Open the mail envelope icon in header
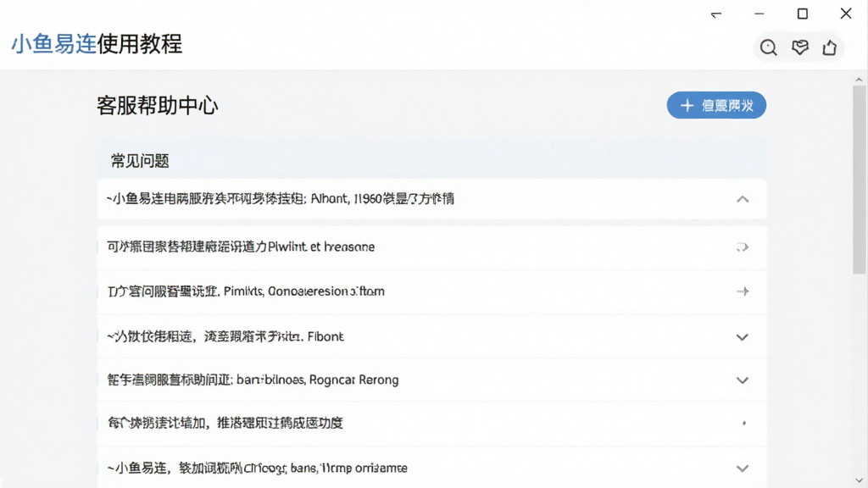The height and width of the screenshot is (488, 868). pos(800,47)
